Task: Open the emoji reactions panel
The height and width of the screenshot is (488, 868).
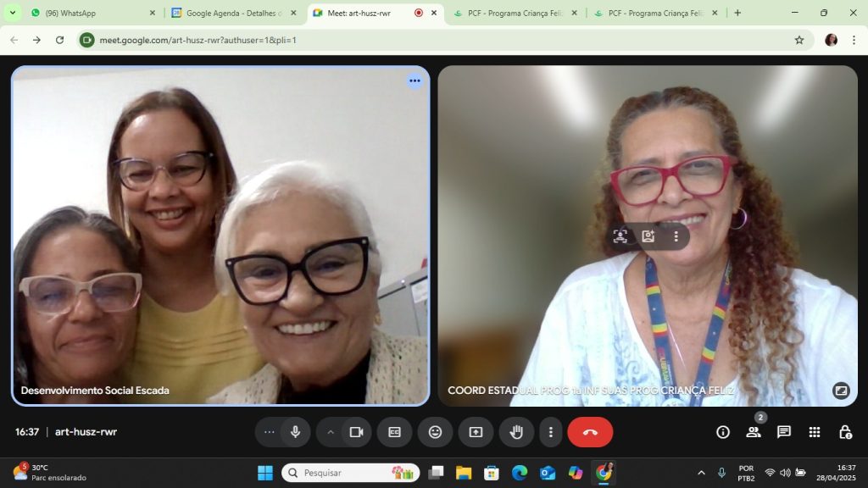Action: (435, 432)
